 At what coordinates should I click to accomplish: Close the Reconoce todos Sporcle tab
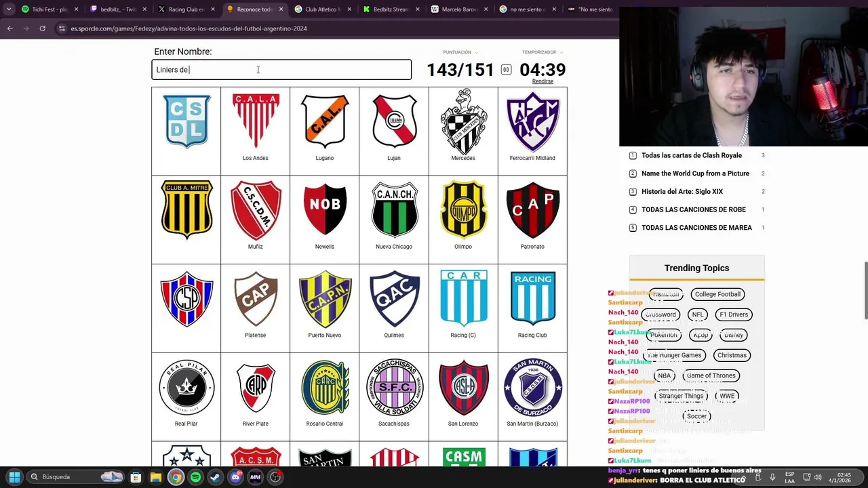click(281, 9)
